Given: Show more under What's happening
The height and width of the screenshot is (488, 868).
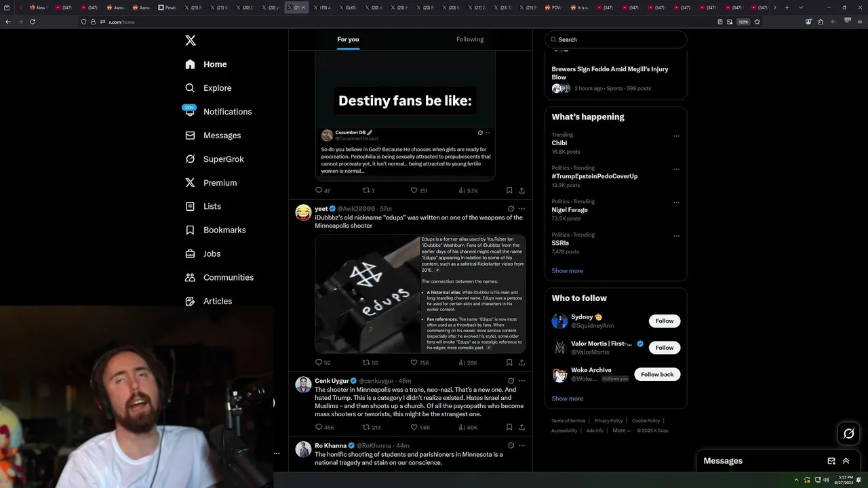Looking at the screenshot, I should tap(568, 270).
